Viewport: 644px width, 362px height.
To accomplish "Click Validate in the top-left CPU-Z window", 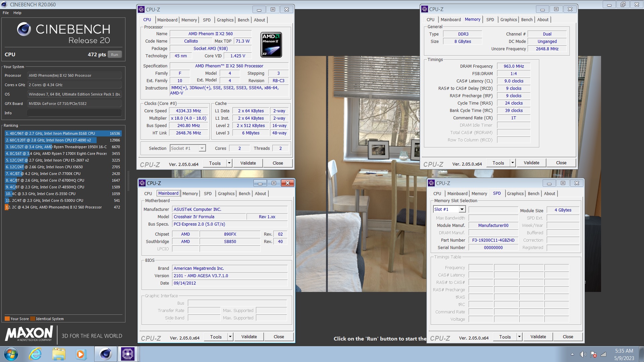I will click(248, 163).
